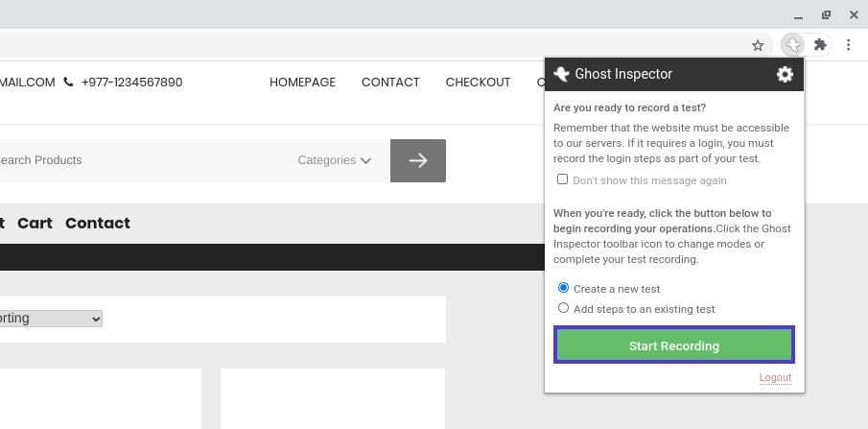The width and height of the screenshot is (868, 429).
Task: Expand the Categories dropdown
Action: click(x=334, y=160)
